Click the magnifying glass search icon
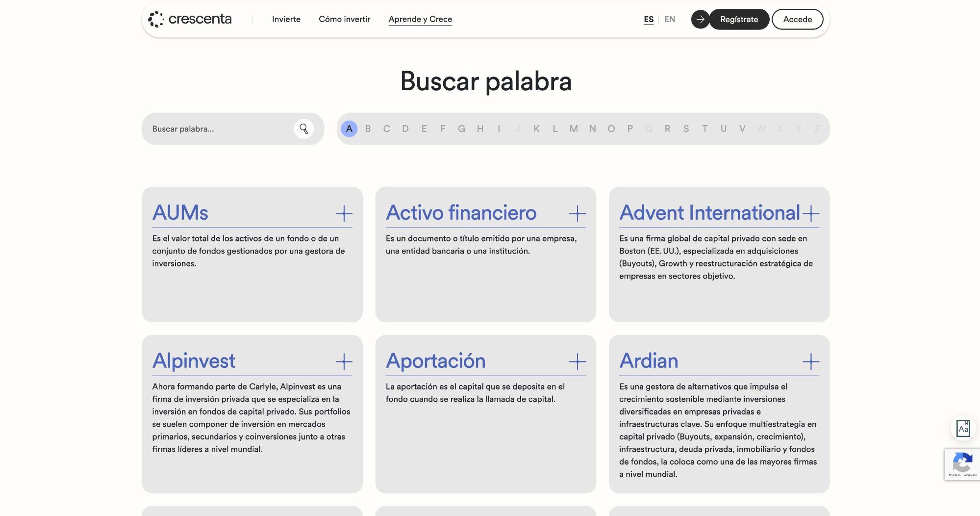This screenshot has height=516, width=980. coord(303,129)
